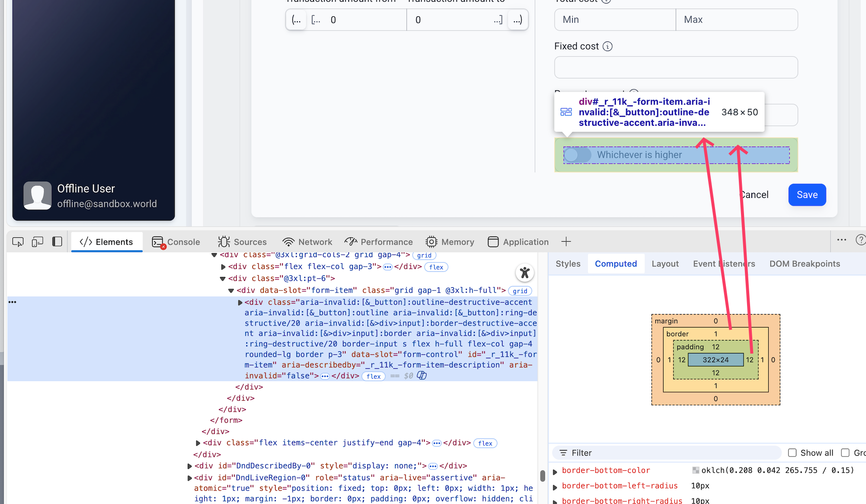Click the DevTools help question icon
This screenshot has height=504, width=866.
(861, 239)
